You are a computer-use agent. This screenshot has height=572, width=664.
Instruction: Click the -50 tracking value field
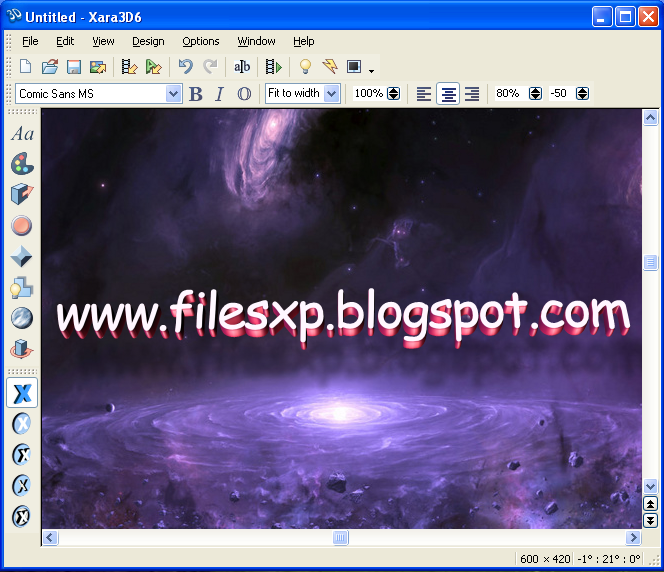click(x=561, y=93)
